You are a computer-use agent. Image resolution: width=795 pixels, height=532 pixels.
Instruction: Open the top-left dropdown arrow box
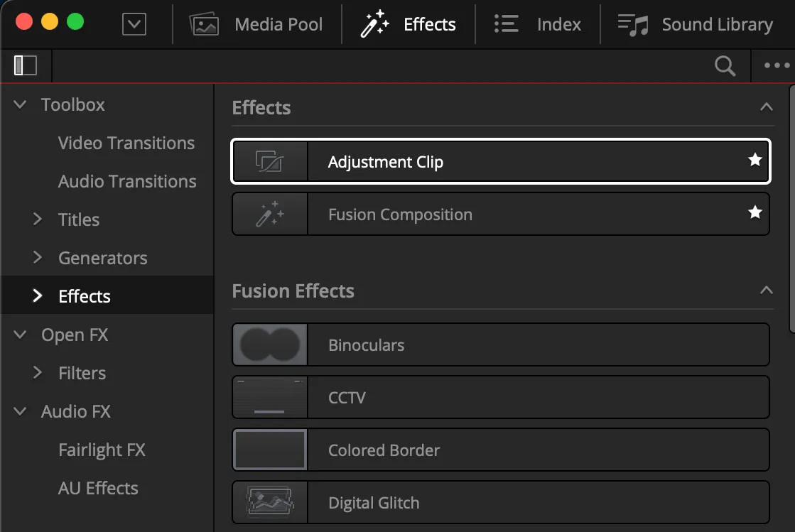point(134,25)
